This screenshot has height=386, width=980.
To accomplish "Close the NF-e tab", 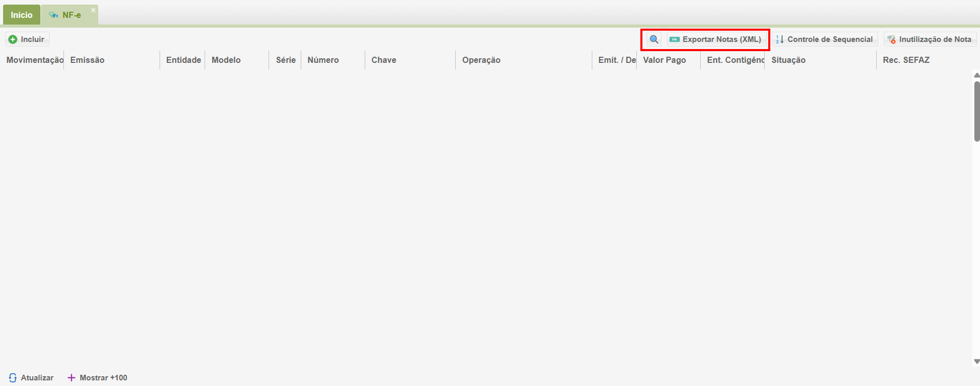I will click(93, 10).
